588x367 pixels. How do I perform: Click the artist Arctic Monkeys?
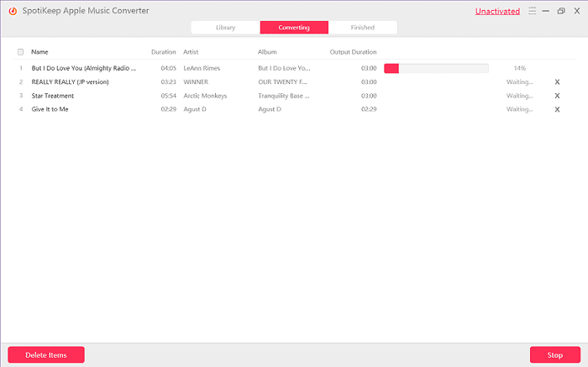(x=205, y=96)
